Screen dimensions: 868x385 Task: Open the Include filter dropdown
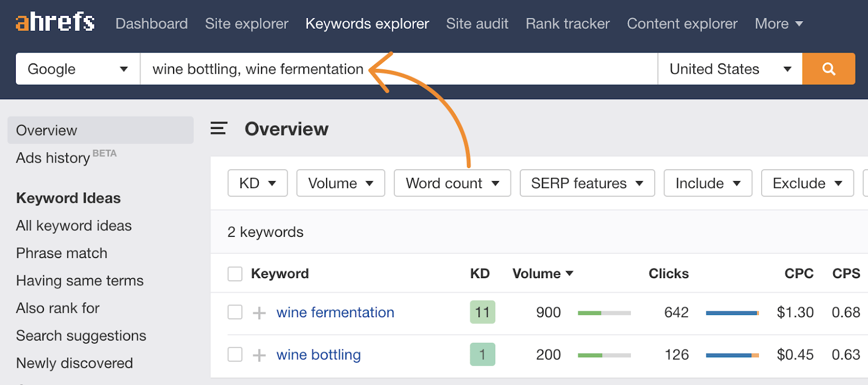click(708, 183)
